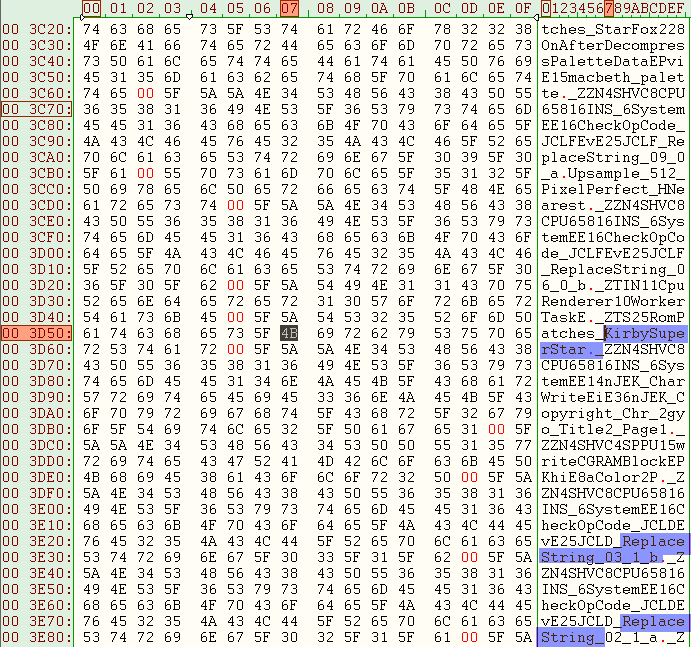Select red 00 byte in row 3DE0

(469, 477)
